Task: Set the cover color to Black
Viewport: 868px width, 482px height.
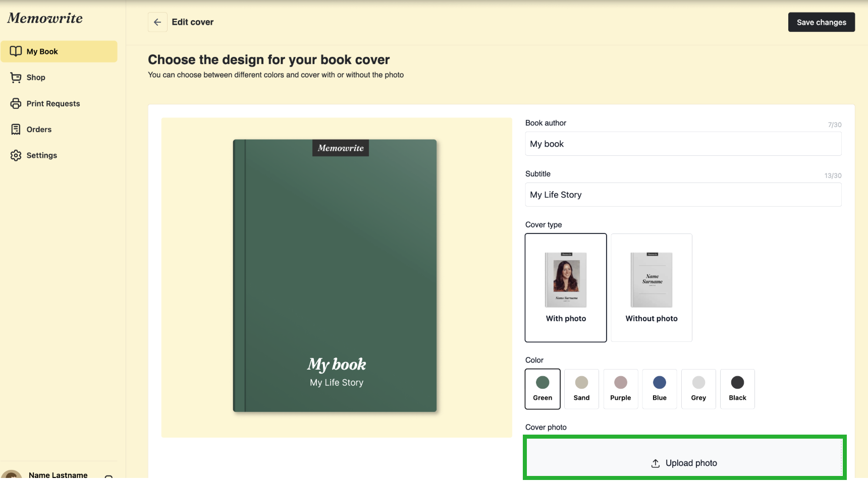Action: (737, 389)
